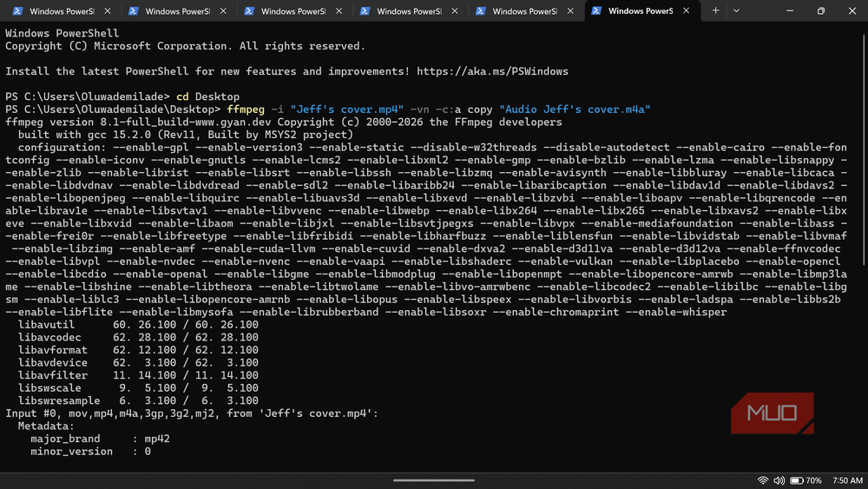Click the PowerShell icon on the active tab
Image resolution: width=868 pixels, height=489 pixels.
596,10
